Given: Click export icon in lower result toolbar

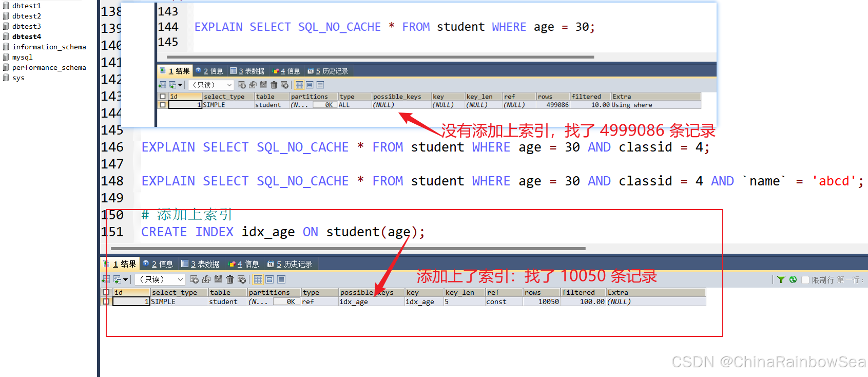Looking at the screenshot, I should (x=106, y=279).
